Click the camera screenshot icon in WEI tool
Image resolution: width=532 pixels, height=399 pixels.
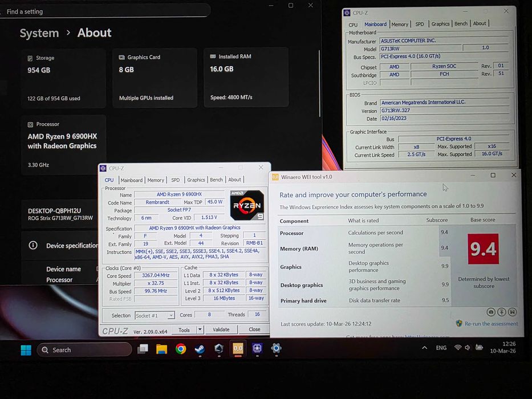pos(490,312)
